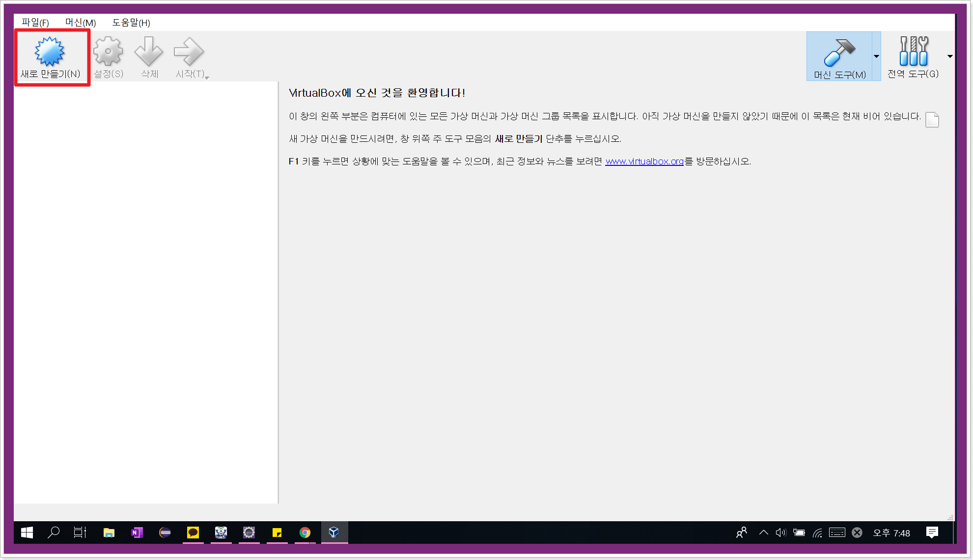Open the People icon in the tray
Viewport: 973px width, 560px height.
(742, 533)
